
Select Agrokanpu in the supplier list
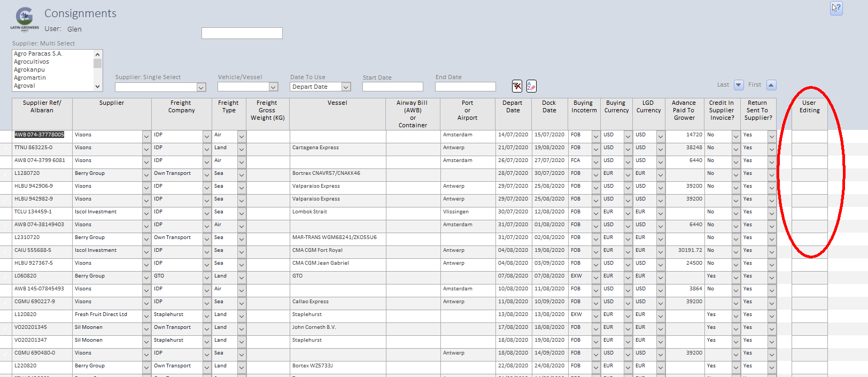click(x=29, y=70)
